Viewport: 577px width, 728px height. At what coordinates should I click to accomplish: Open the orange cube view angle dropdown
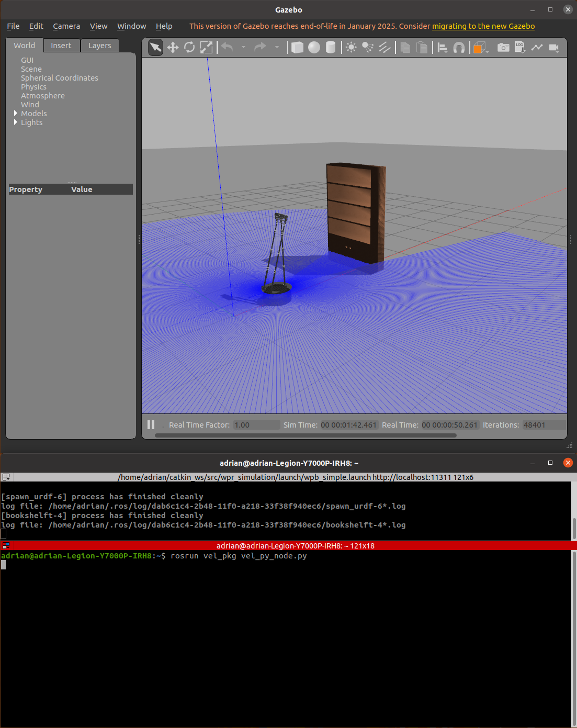[x=481, y=48]
